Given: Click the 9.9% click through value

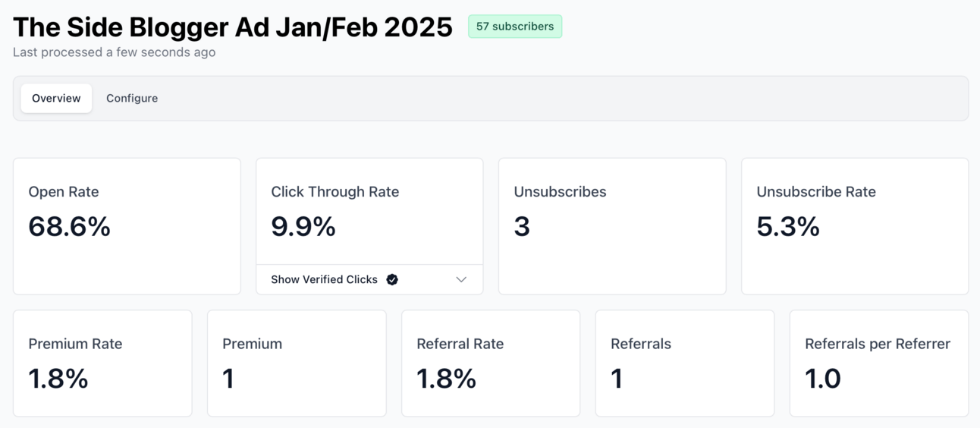Looking at the screenshot, I should click(x=303, y=226).
